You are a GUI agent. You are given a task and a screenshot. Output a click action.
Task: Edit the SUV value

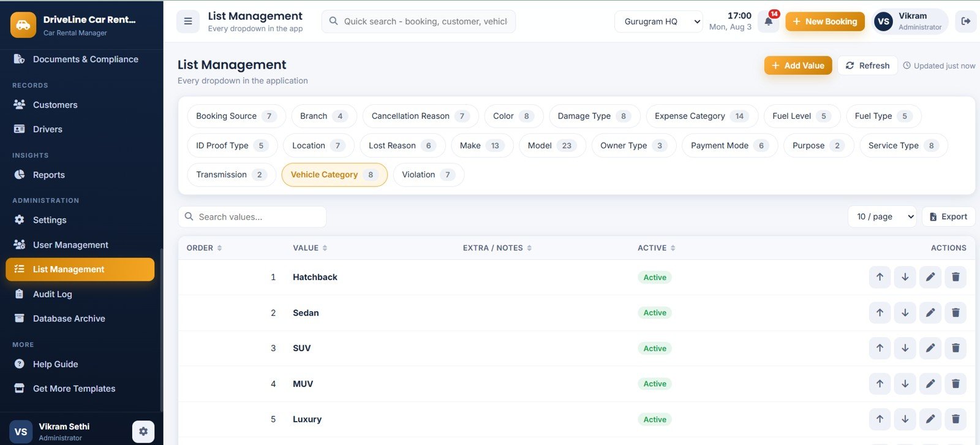click(930, 348)
